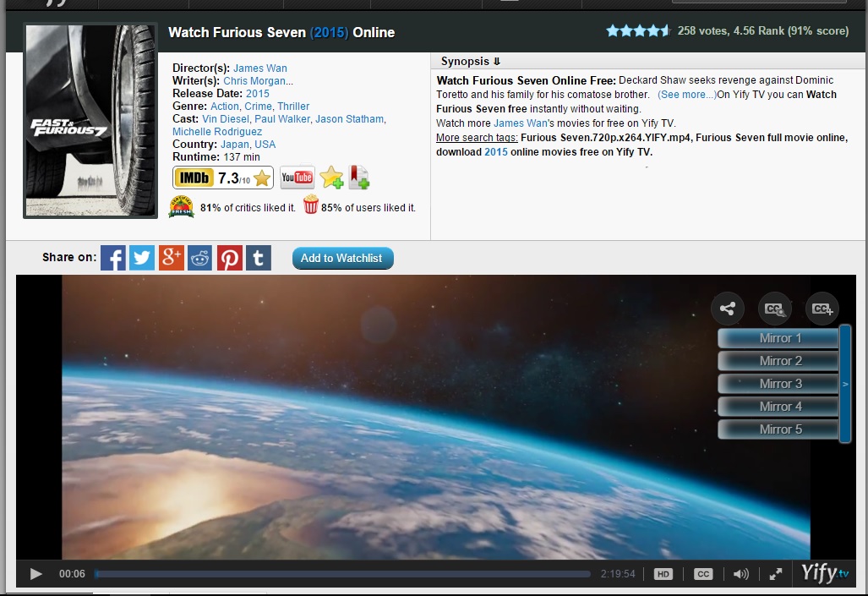The image size is (868, 596).
Task: Mute the player volume
Action: (x=740, y=574)
